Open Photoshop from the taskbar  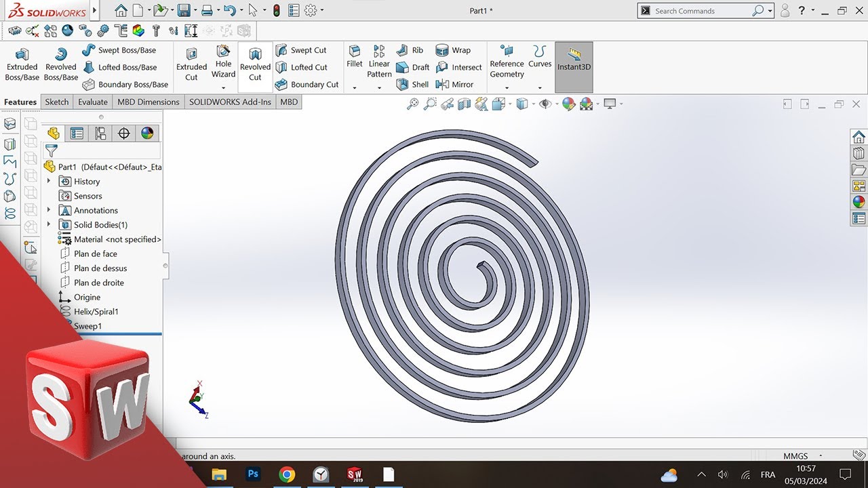click(254, 474)
